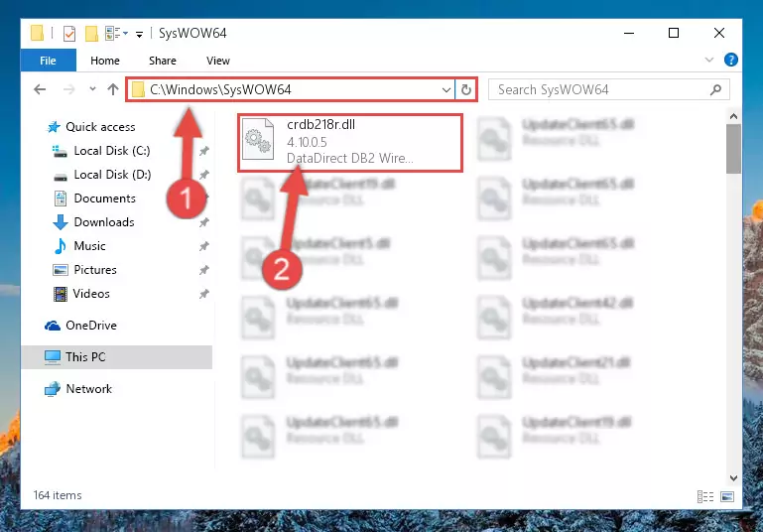Open the address bar history dropdown

446,89
